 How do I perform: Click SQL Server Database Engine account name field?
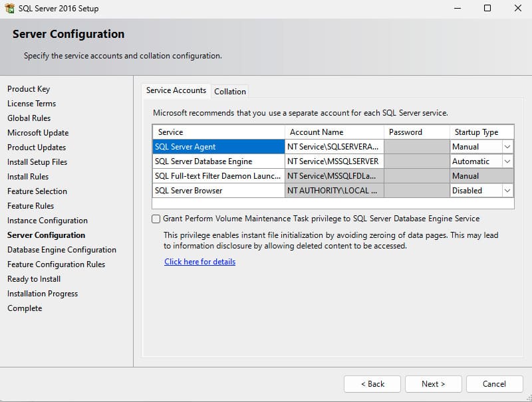tap(334, 161)
